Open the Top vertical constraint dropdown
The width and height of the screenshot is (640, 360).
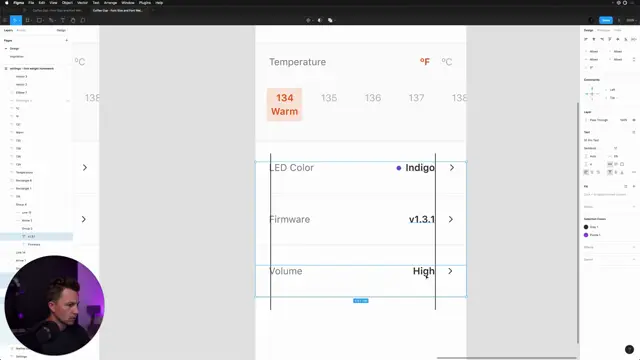coord(612,98)
